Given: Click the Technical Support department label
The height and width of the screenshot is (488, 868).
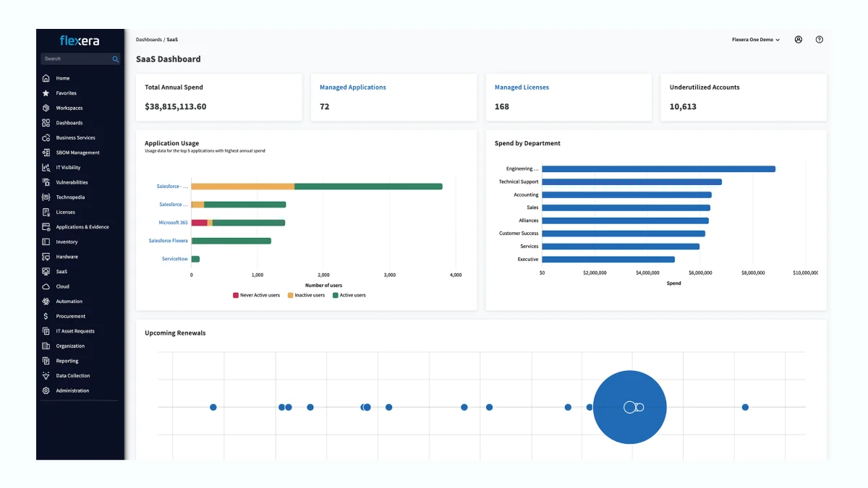Looking at the screenshot, I should (519, 181).
